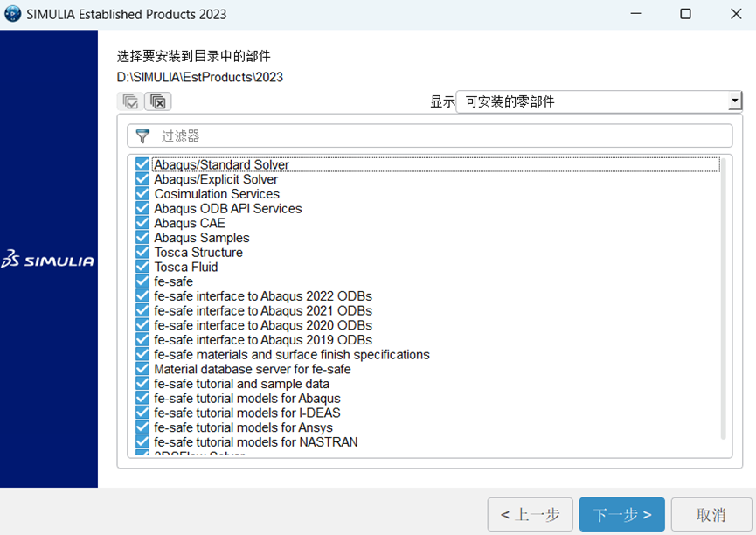The image size is (756, 535).
Task: Click the 下一步 button
Action: click(621, 514)
